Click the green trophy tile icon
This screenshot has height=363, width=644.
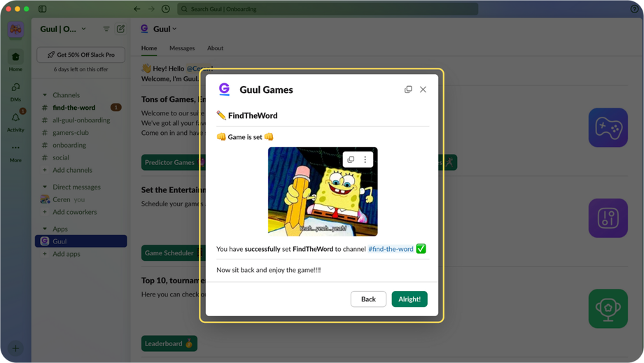coord(608,309)
